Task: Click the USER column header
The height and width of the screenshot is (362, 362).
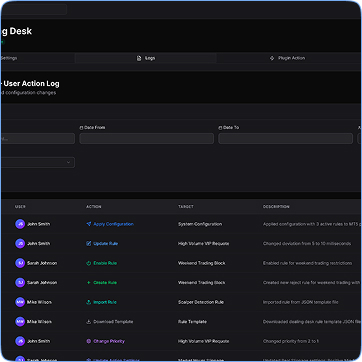Action: [x=20, y=207]
